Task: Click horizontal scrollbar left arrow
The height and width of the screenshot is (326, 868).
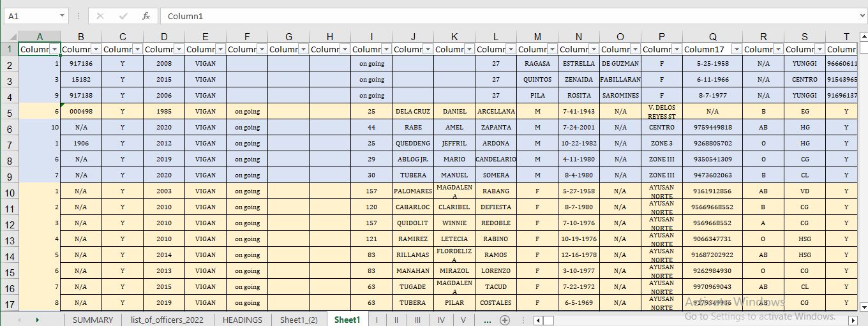Action: coord(539,320)
